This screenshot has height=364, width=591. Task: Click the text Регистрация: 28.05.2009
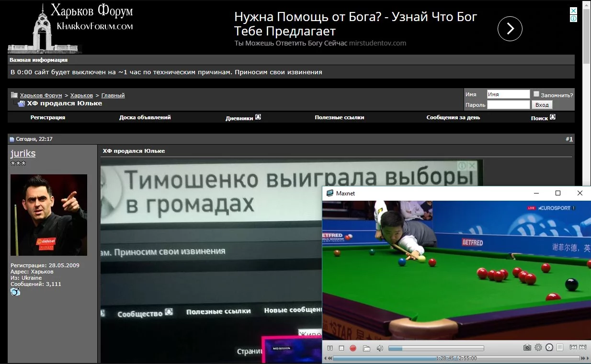click(x=45, y=265)
